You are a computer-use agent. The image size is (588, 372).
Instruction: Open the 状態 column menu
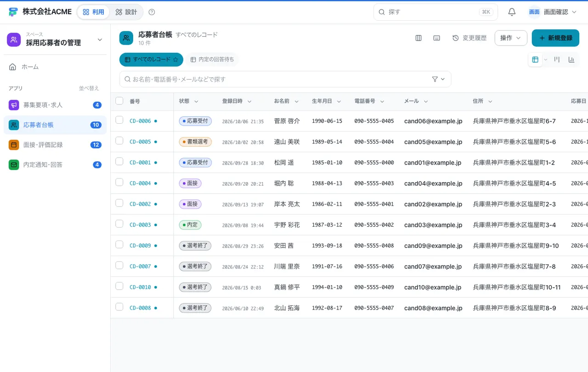tap(196, 101)
